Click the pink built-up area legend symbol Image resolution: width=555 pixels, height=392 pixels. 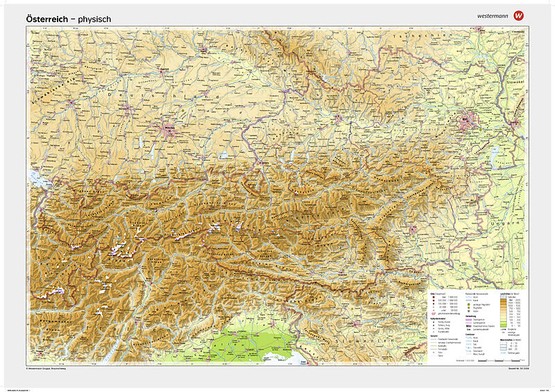coord(432,314)
